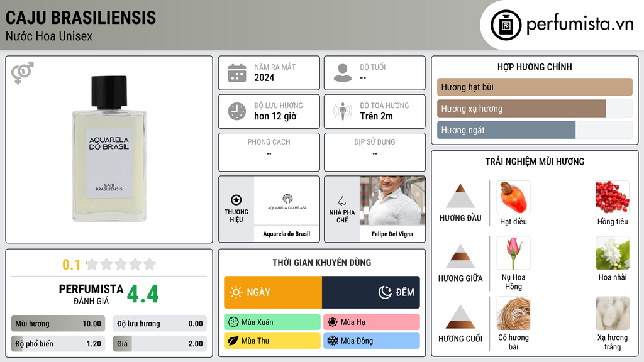Viewport: 644px width, 362px height.
Task: Click the unisex gender symbol icon
Action: pos(23,73)
